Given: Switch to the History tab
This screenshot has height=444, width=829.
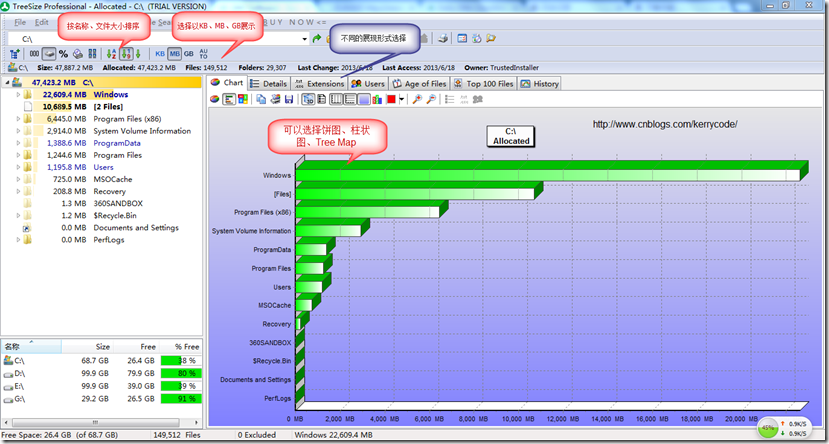Looking at the screenshot, I should (x=539, y=84).
